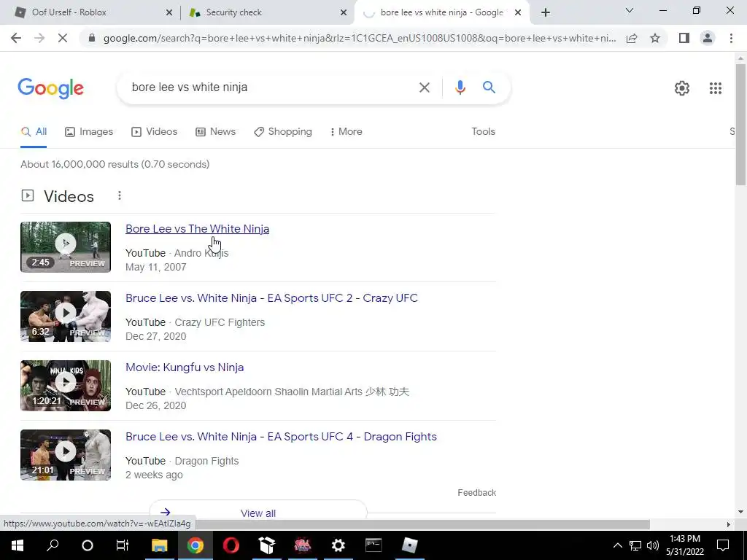
Task: Bookmark this page with the star
Action: point(655,38)
